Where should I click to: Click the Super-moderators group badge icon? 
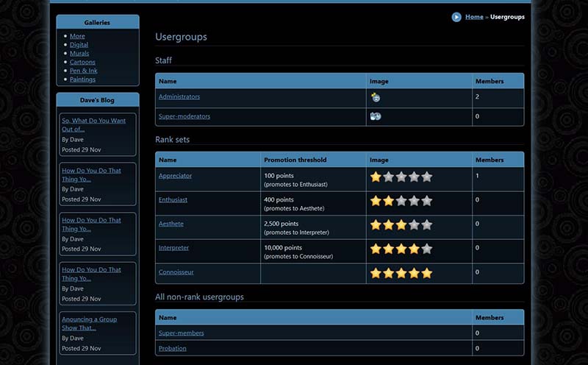tap(376, 116)
